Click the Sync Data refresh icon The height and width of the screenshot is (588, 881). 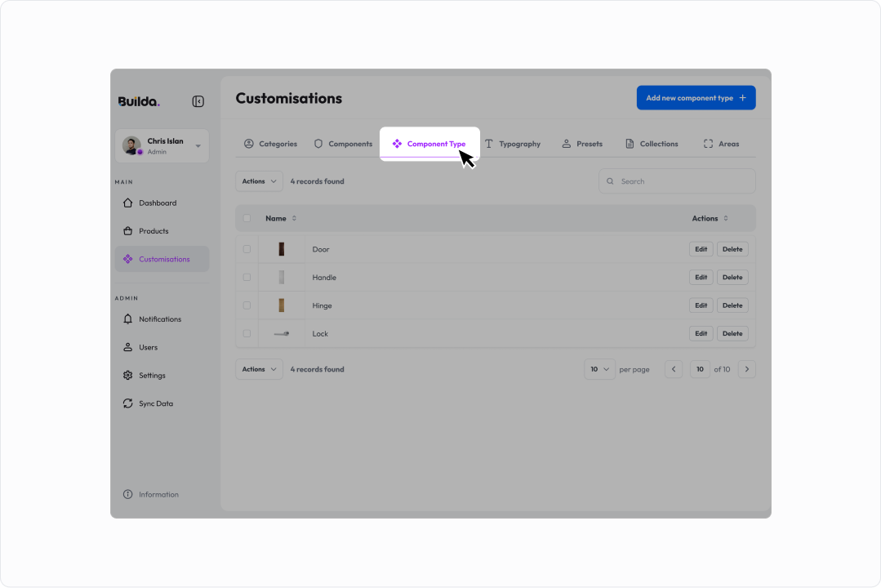pos(128,403)
